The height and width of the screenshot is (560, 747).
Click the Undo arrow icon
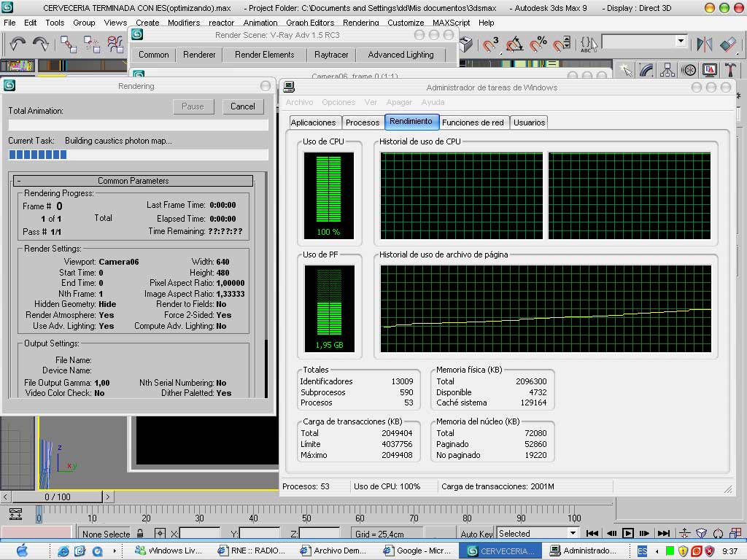pos(18,44)
